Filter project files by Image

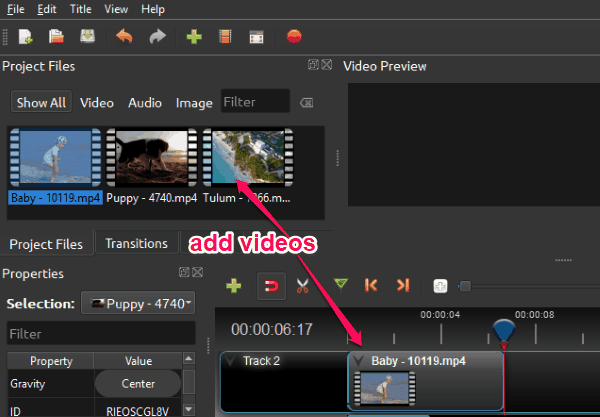[x=194, y=103]
